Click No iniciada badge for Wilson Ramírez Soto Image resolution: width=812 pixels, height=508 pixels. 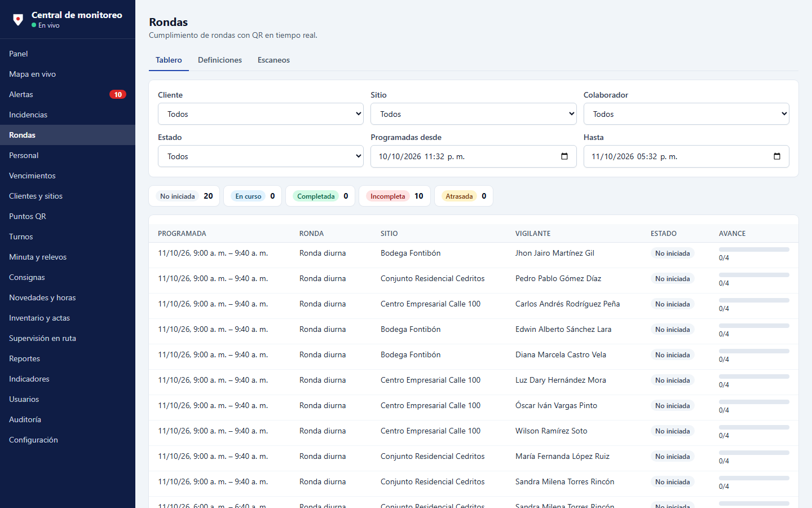(673, 431)
